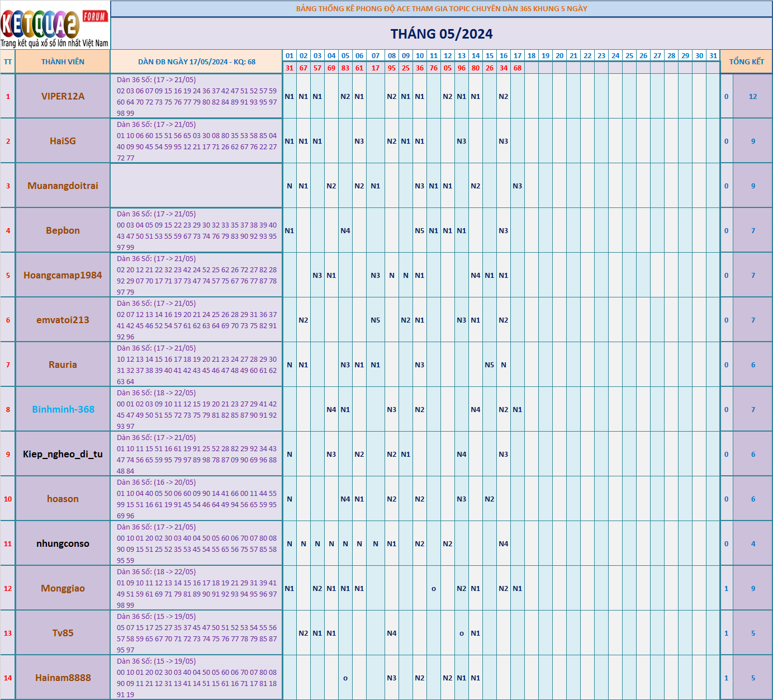Select VIPER12A's number set cell
The image size is (773, 700).
197,96
